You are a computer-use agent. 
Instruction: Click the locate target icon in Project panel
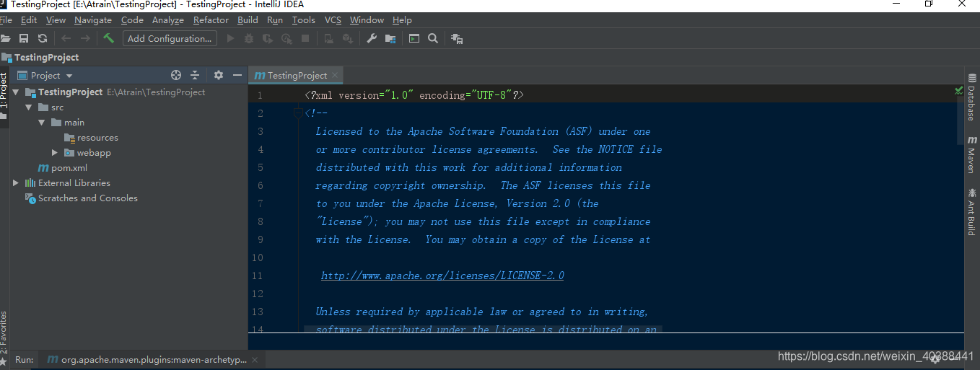coord(176,75)
